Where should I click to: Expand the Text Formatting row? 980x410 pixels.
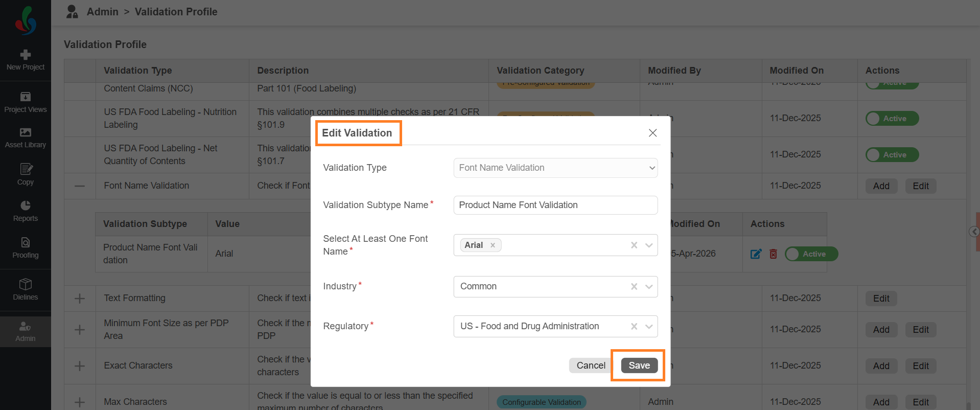pyautogui.click(x=80, y=299)
